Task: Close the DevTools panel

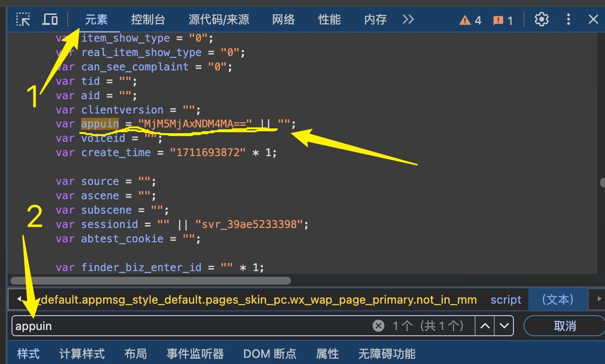Action: [593, 20]
